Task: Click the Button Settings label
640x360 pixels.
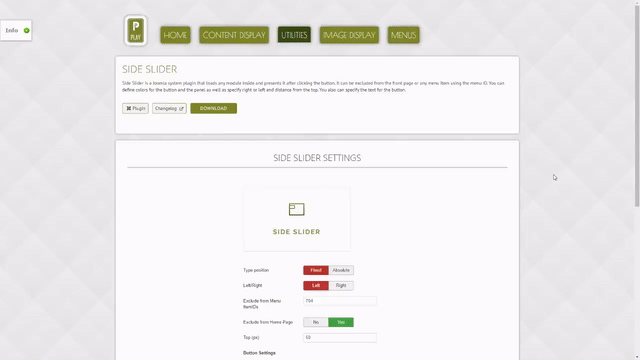Action: click(259, 353)
